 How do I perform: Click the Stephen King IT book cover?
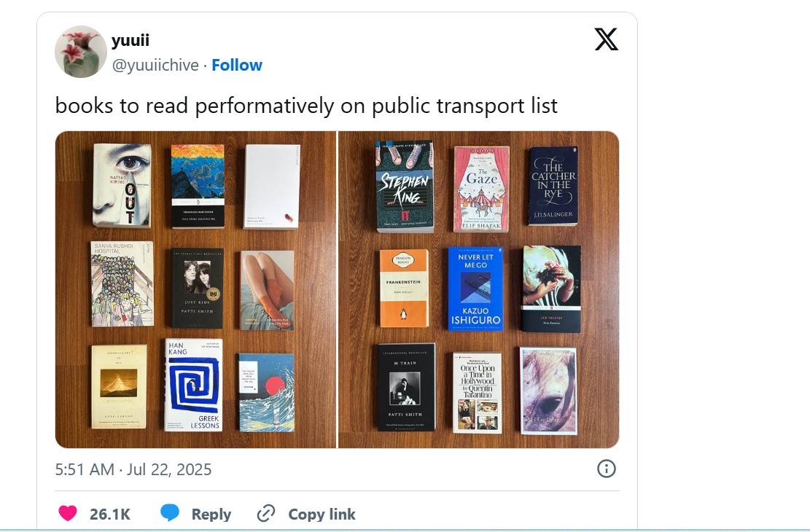(x=405, y=186)
